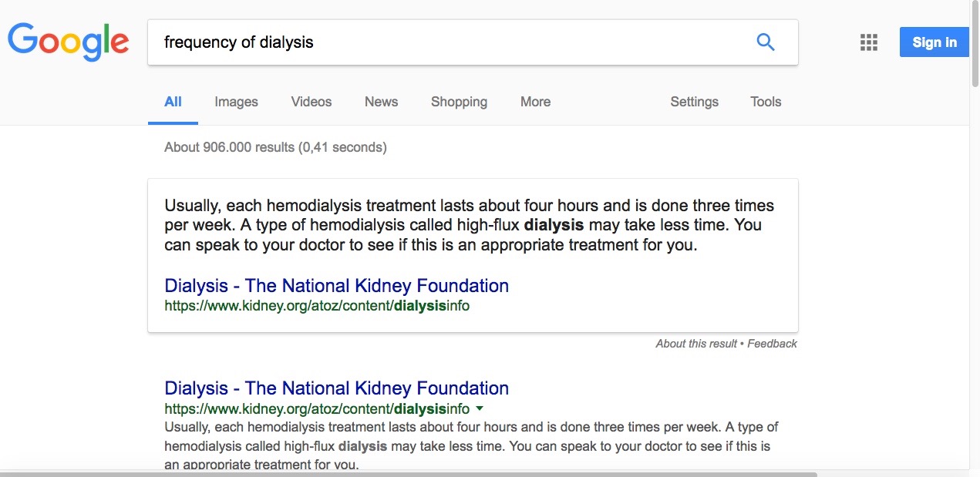Open the Google apps grid
Screen dimensions: 980x477
click(x=868, y=42)
